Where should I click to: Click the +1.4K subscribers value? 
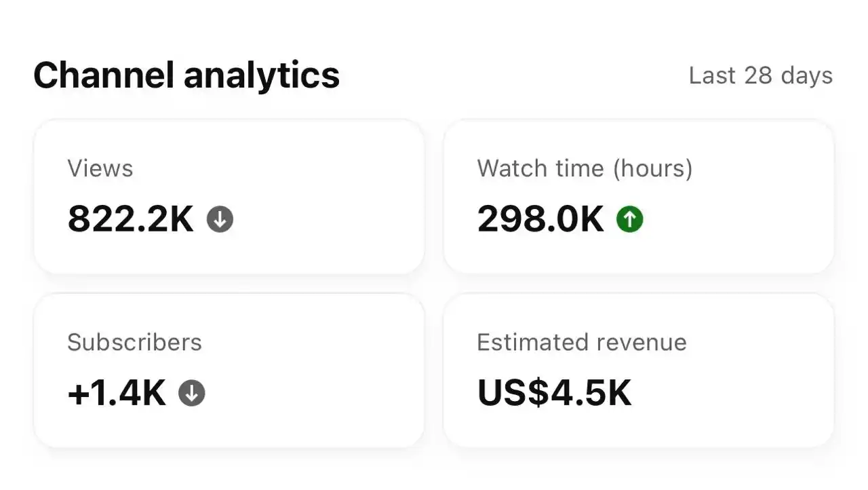click(x=117, y=393)
